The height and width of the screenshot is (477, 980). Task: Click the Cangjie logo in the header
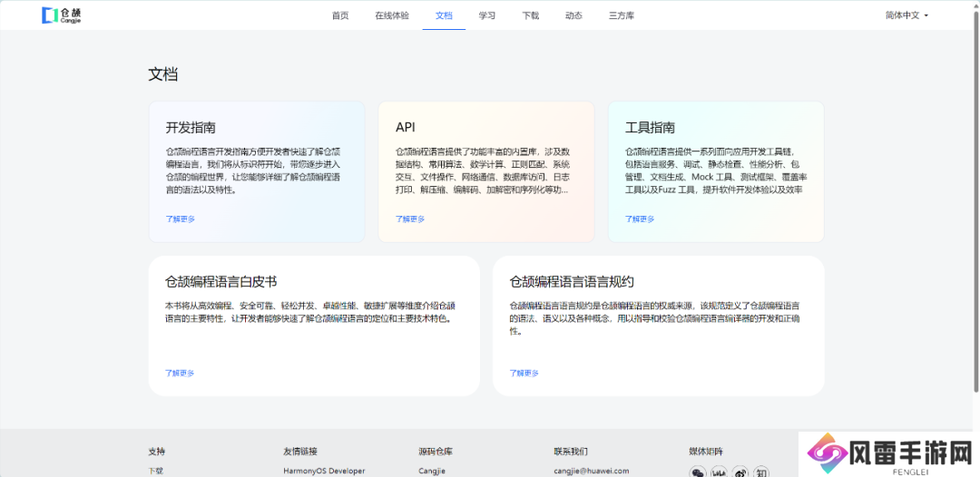point(62,15)
